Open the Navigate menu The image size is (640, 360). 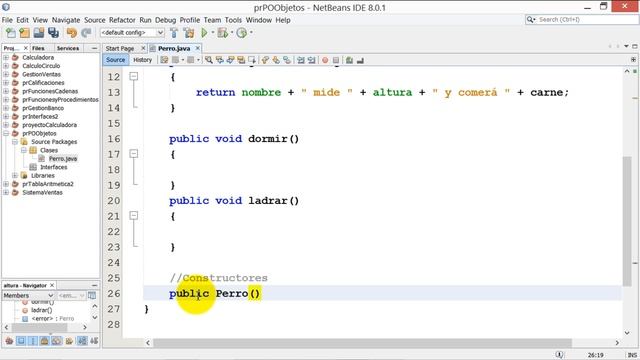coord(66,20)
